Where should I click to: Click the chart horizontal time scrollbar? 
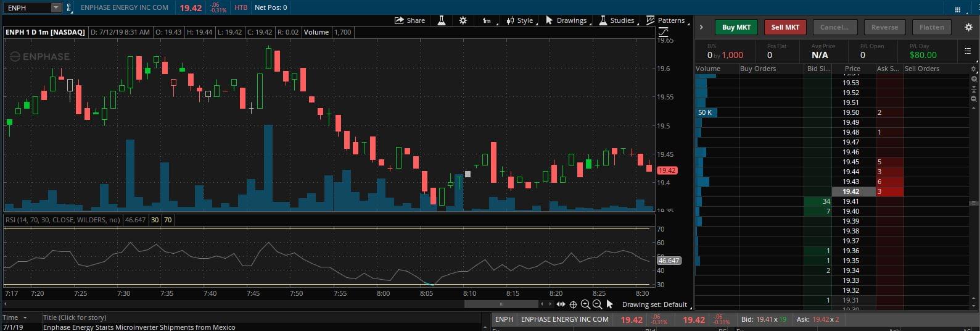tap(501, 304)
